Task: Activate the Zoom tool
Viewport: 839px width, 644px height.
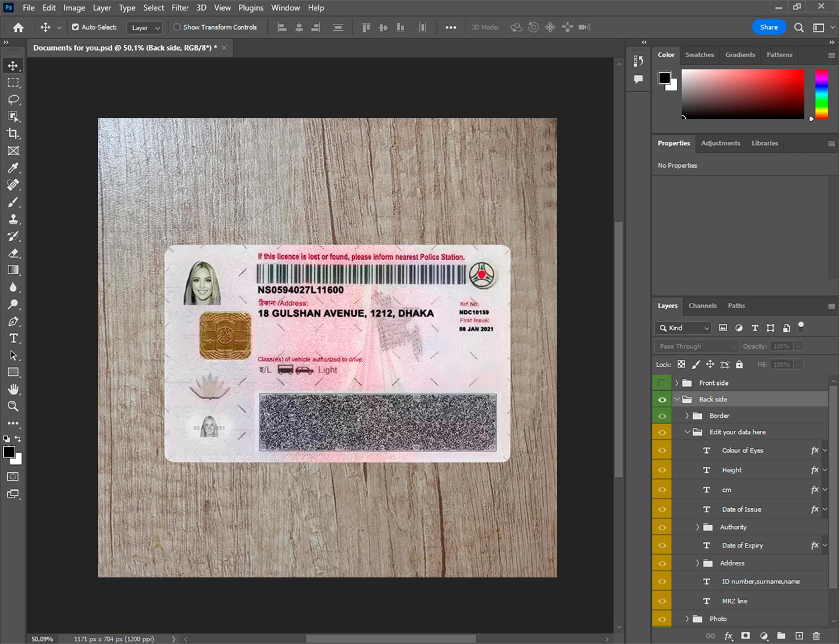Action: click(13, 406)
